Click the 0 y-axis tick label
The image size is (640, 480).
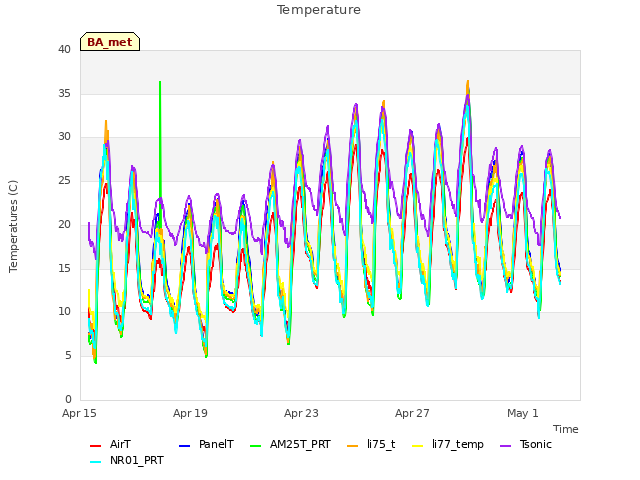(x=68, y=399)
